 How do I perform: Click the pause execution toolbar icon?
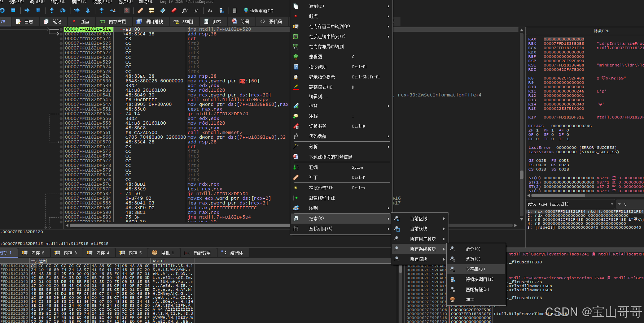click(x=38, y=10)
